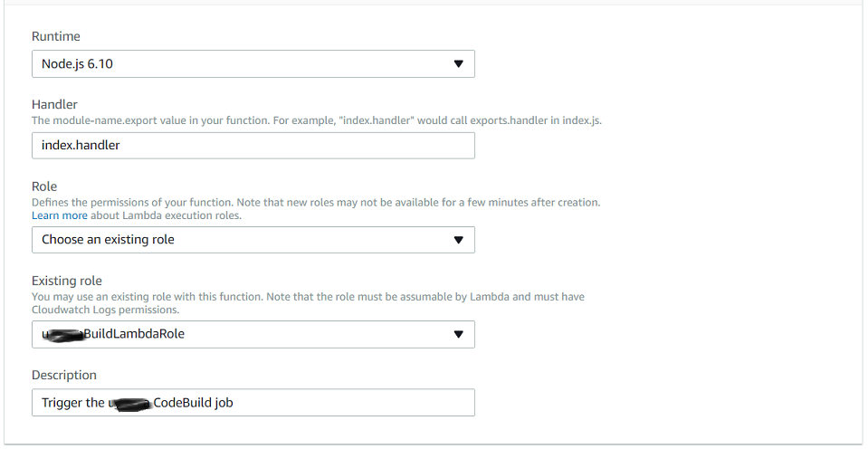Viewport: 868px width, 449px height.
Task: Open the Role dropdown "Choose an existing role"
Action: click(x=253, y=240)
